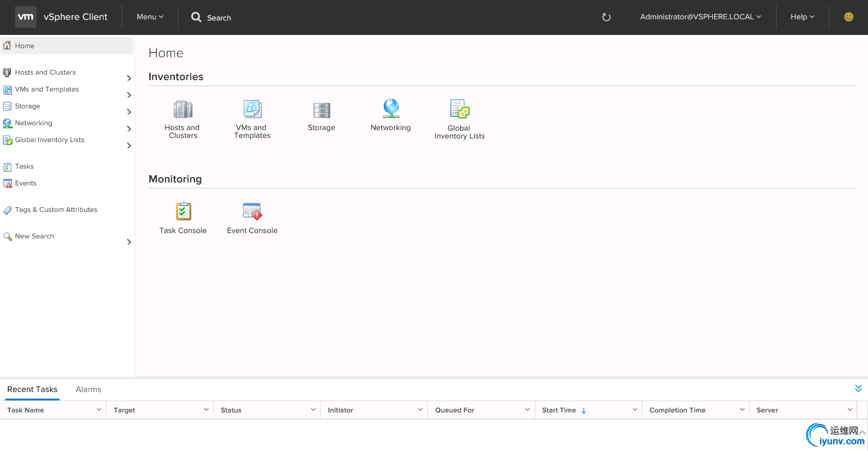
Task: Open Server column filter dropdown
Action: click(850, 409)
